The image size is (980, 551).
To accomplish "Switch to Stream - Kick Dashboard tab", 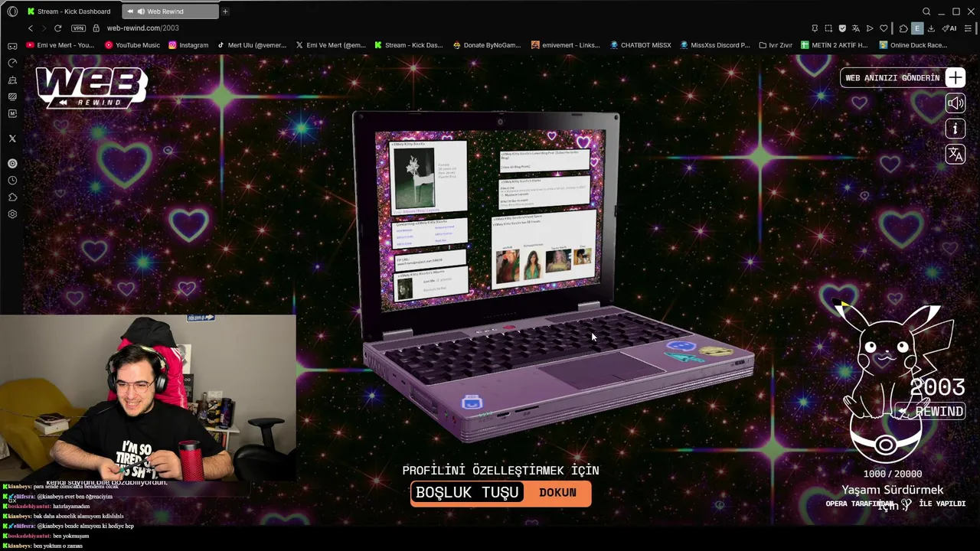I will (x=69, y=11).
